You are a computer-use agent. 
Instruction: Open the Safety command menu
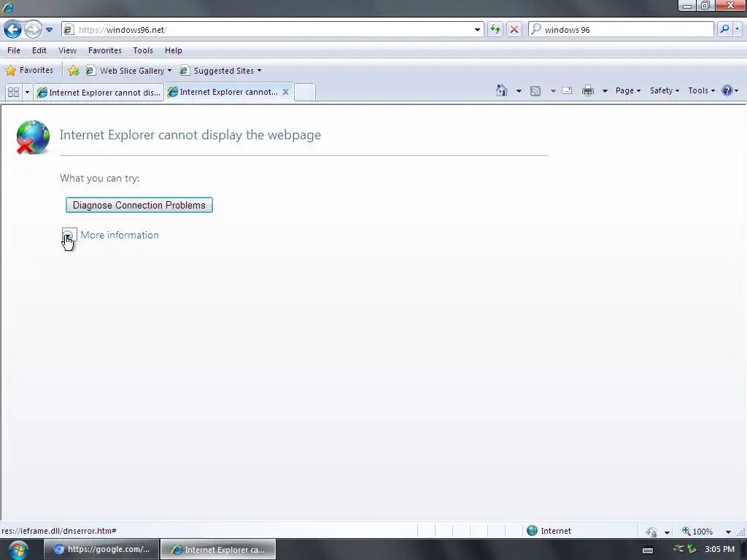tap(664, 90)
